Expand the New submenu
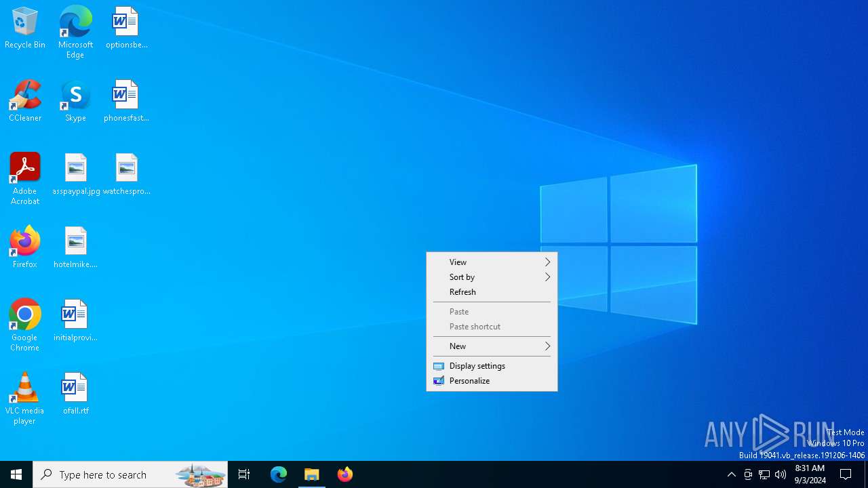868x488 pixels. [x=492, y=346]
